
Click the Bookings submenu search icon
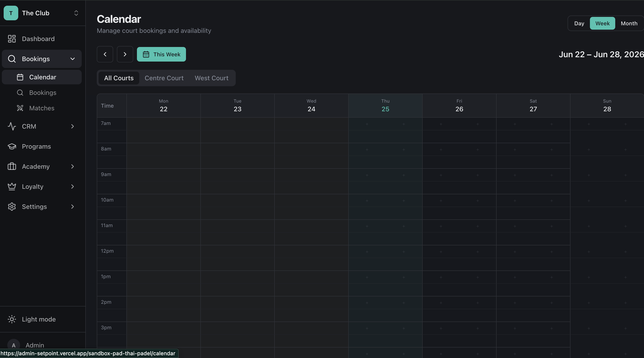tap(20, 92)
